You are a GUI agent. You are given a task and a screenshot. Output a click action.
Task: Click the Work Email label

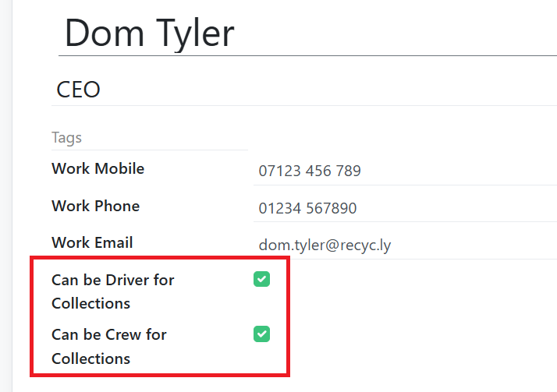click(x=92, y=242)
